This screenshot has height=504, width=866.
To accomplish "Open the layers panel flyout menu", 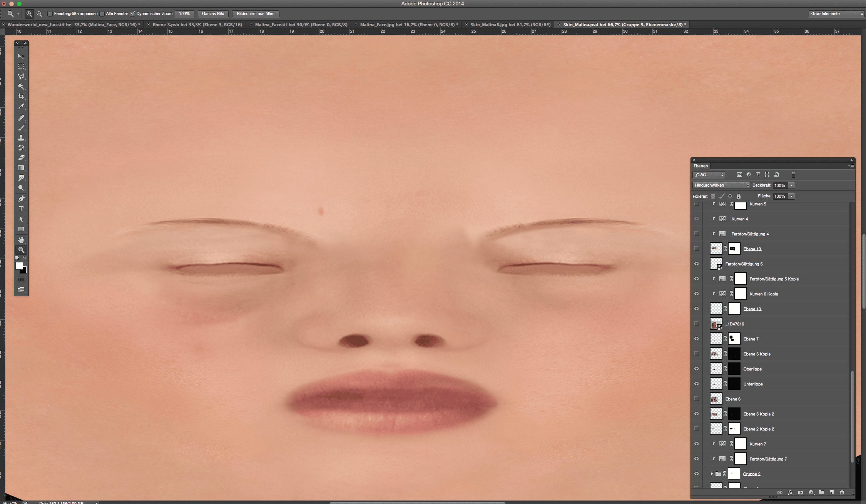I will 851,166.
